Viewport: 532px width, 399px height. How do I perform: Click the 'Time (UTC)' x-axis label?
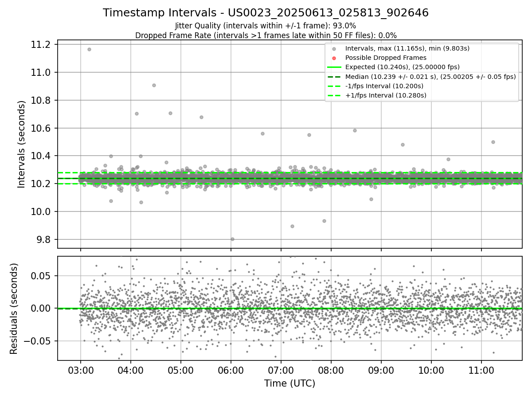click(x=289, y=383)
